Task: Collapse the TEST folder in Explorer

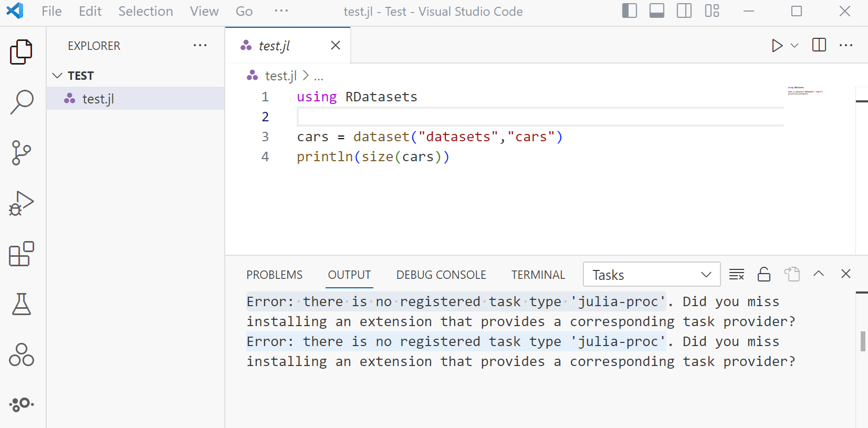Action: point(57,76)
